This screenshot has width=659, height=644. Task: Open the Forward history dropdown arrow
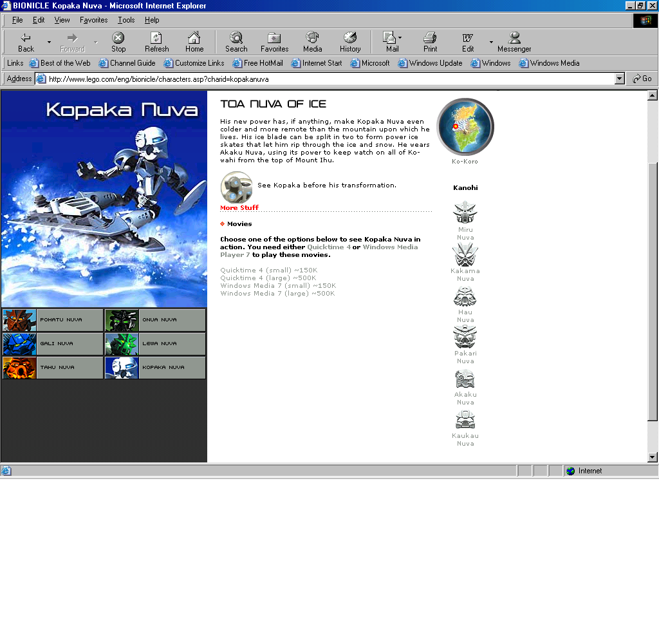coord(96,42)
